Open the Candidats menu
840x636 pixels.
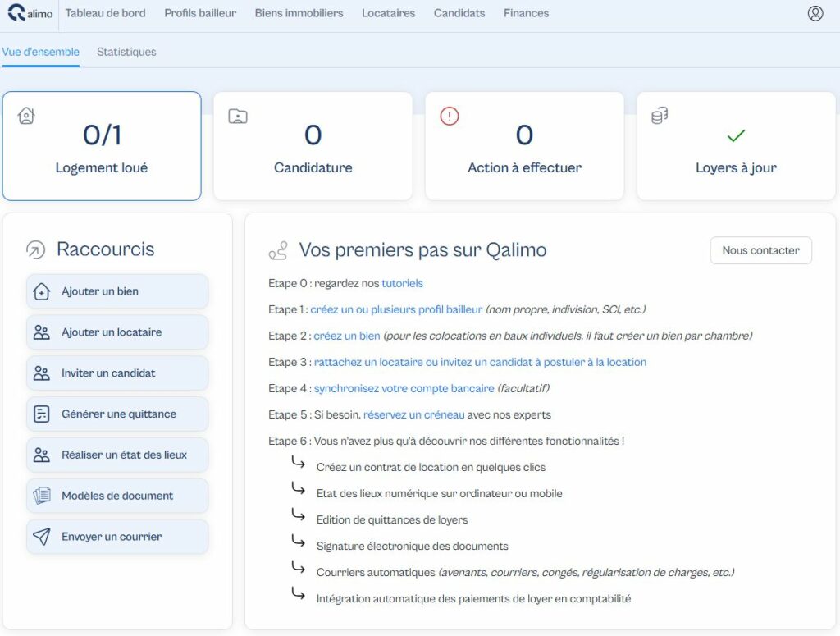click(459, 13)
